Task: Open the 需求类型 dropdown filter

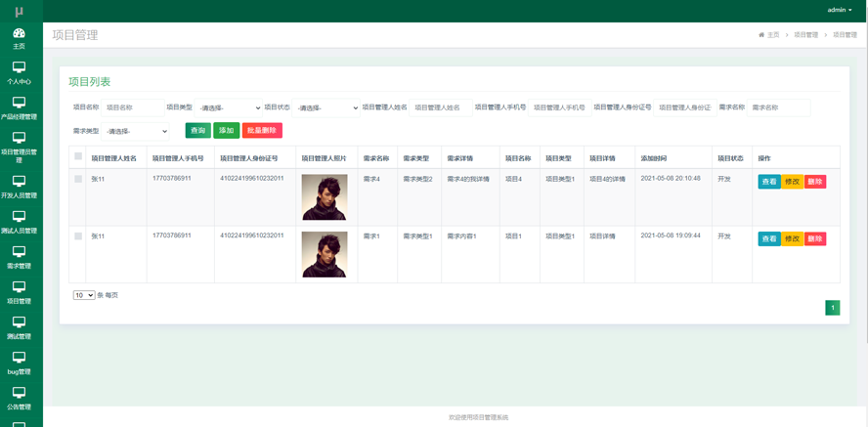Action: point(136,131)
